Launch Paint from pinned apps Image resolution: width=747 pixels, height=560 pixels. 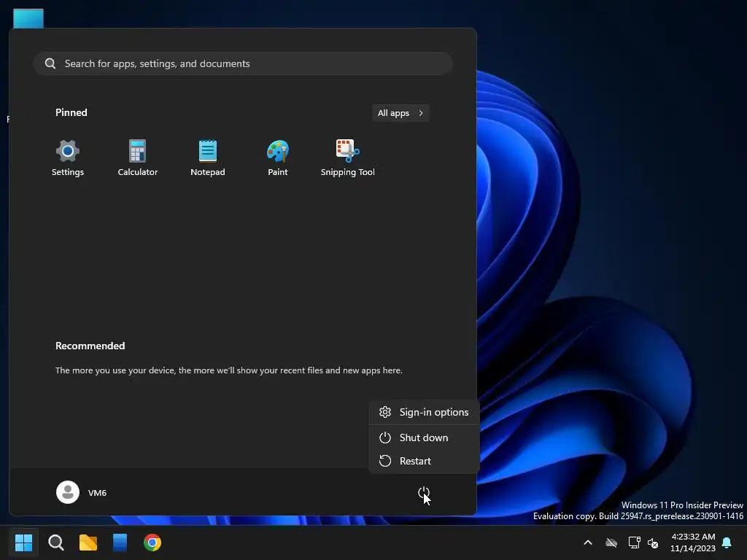278,158
